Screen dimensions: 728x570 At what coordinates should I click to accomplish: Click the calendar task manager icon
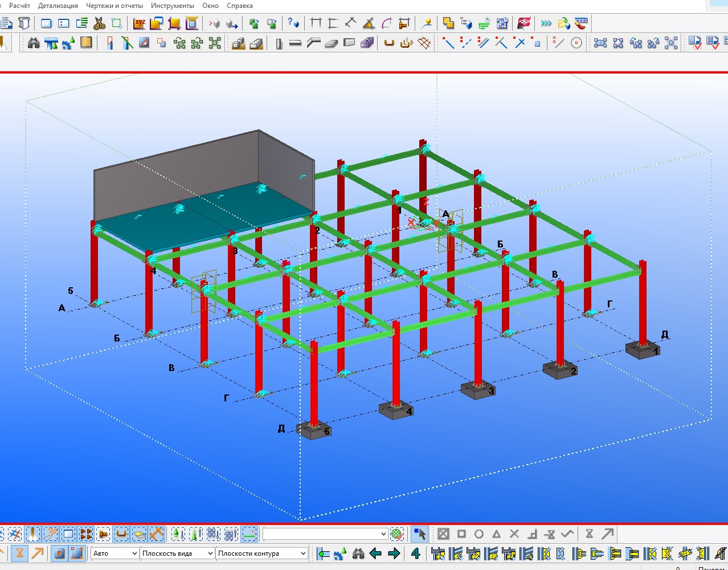(502, 23)
